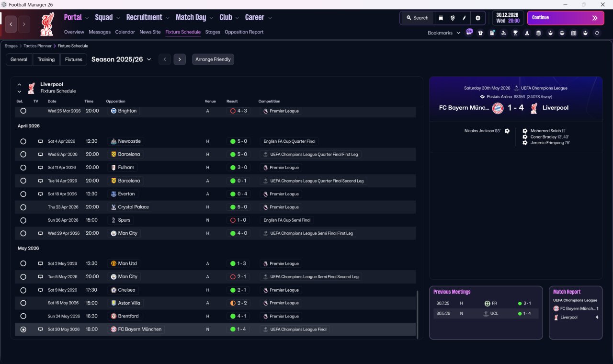Click the trophy icon in the bookmarks bar
This screenshot has height=364, width=613.
(515, 33)
